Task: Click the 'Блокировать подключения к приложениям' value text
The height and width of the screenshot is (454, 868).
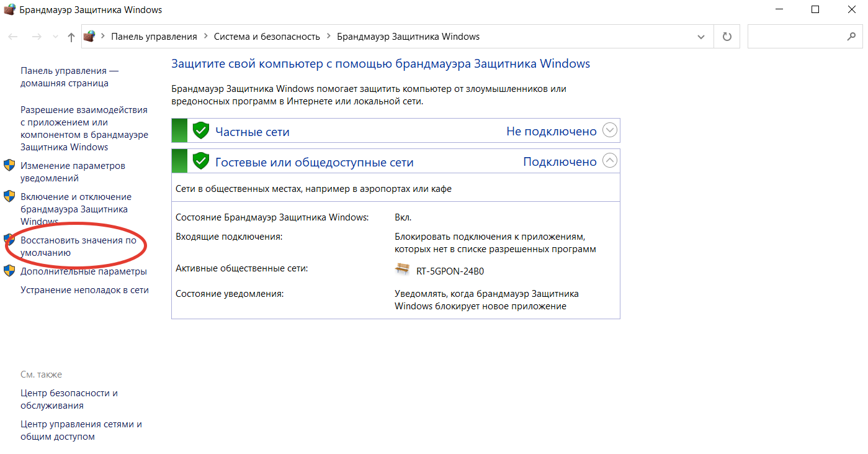Action: [495, 243]
